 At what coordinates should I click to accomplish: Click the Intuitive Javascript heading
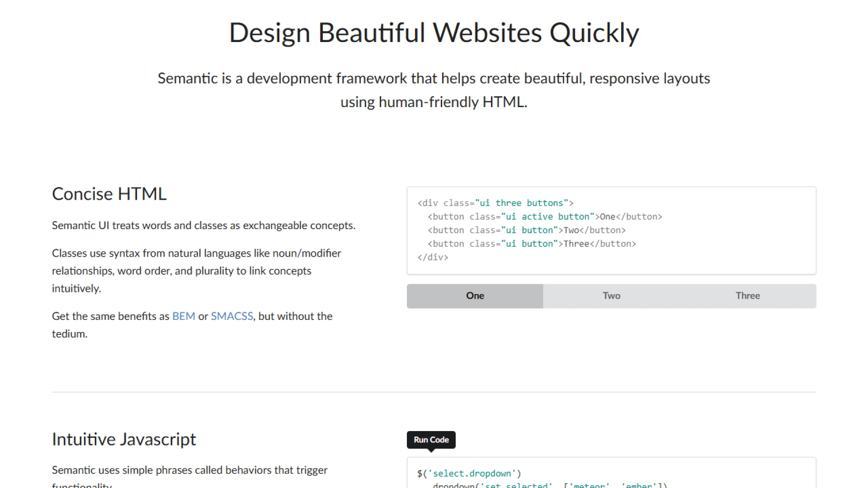click(x=124, y=439)
